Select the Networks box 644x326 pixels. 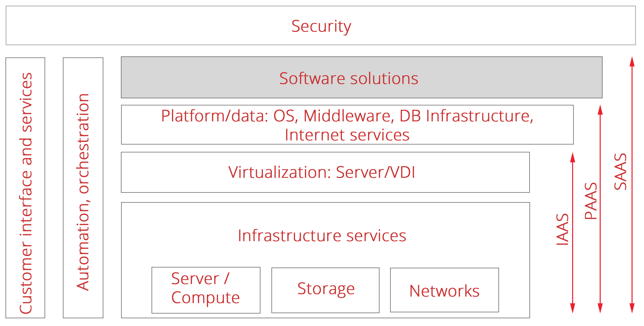pos(444,290)
